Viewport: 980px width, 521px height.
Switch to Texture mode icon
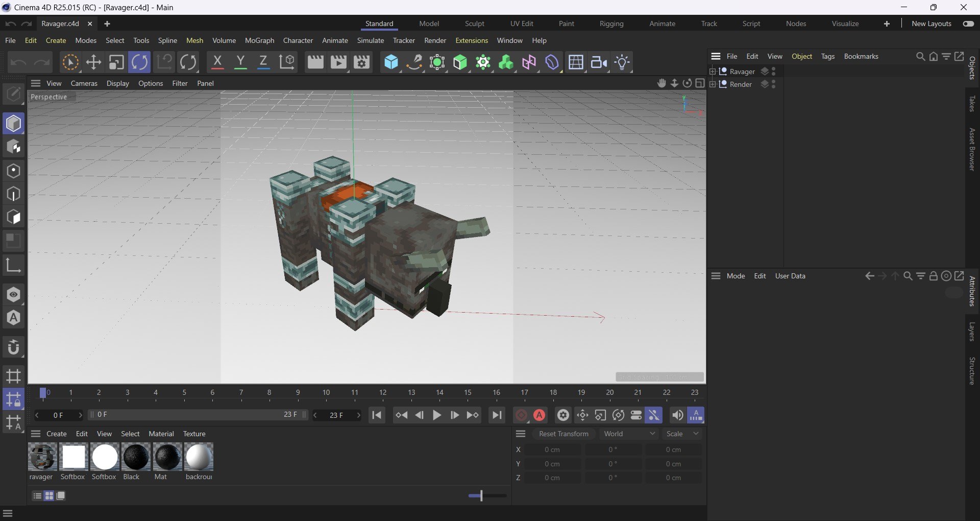coord(14,147)
